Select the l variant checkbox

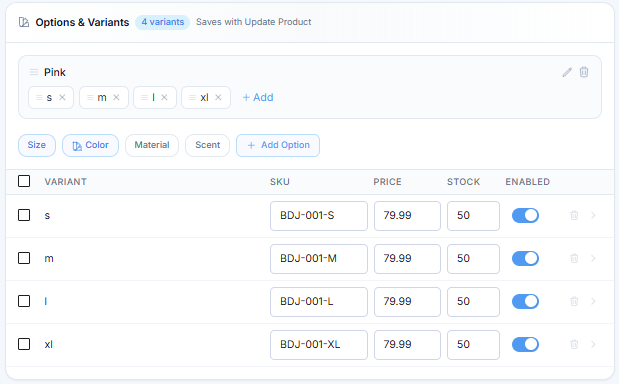24,301
